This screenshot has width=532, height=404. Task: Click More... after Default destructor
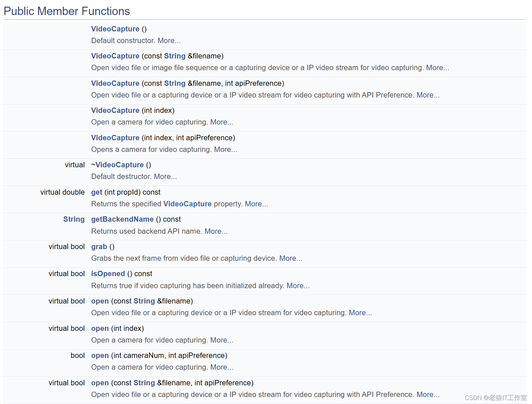click(x=165, y=177)
